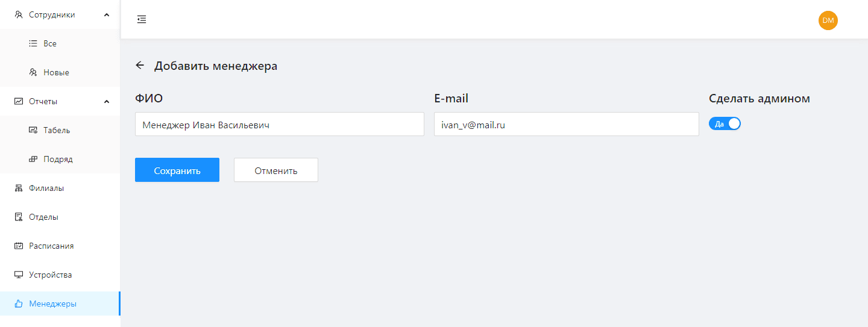Click the Филиалы branch icon
Viewport: 868px width, 327px height.
pyautogui.click(x=18, y=188)
